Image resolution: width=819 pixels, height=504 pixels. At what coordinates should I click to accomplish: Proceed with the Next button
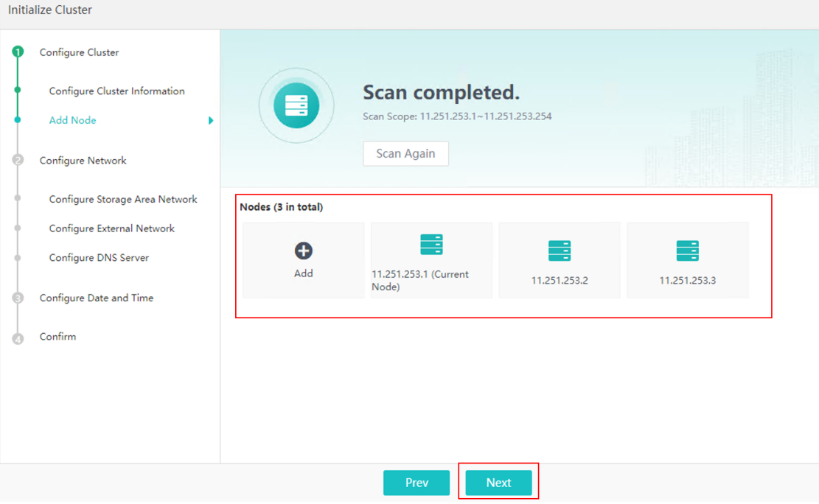pos(499,483)
